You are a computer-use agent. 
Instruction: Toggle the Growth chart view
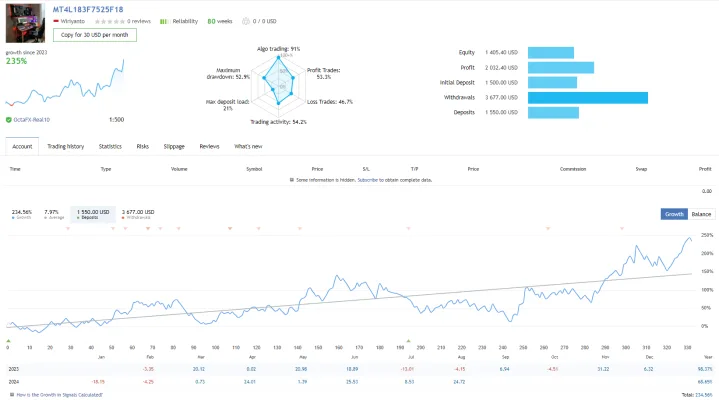point(674,214)
